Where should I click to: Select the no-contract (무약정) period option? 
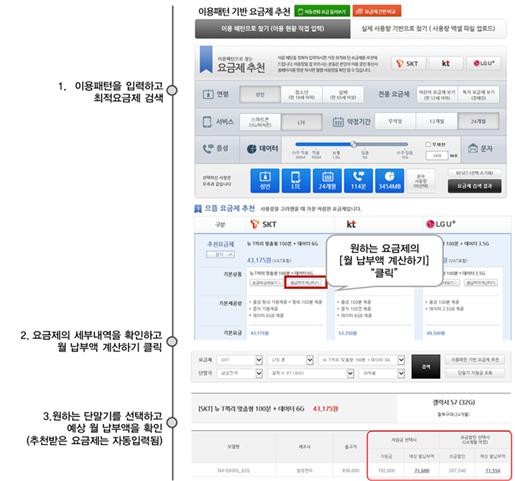[395, 121]
